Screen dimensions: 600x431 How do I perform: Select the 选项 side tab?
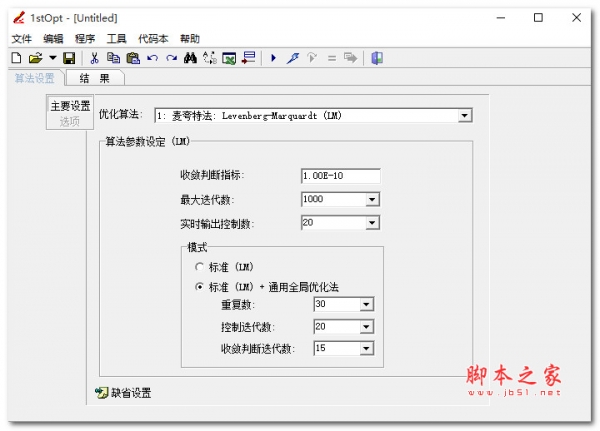coord(70,122)
